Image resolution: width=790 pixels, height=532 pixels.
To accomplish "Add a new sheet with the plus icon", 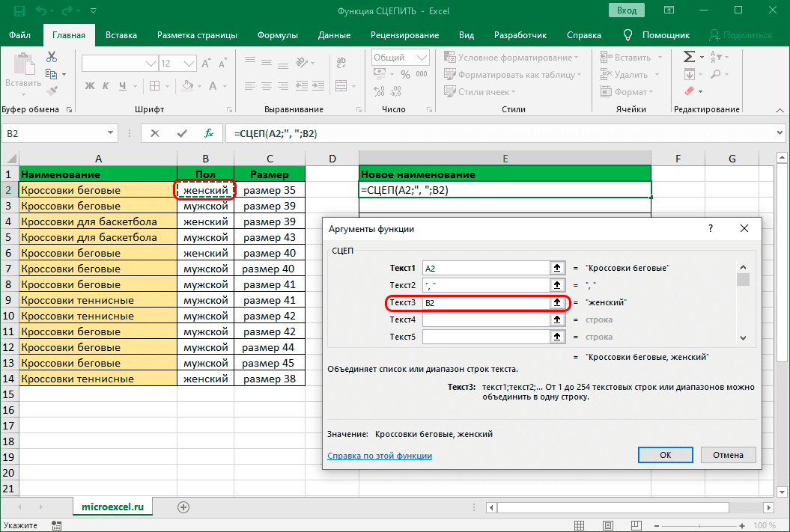I will pyautogui.click(x=183, y=507).
